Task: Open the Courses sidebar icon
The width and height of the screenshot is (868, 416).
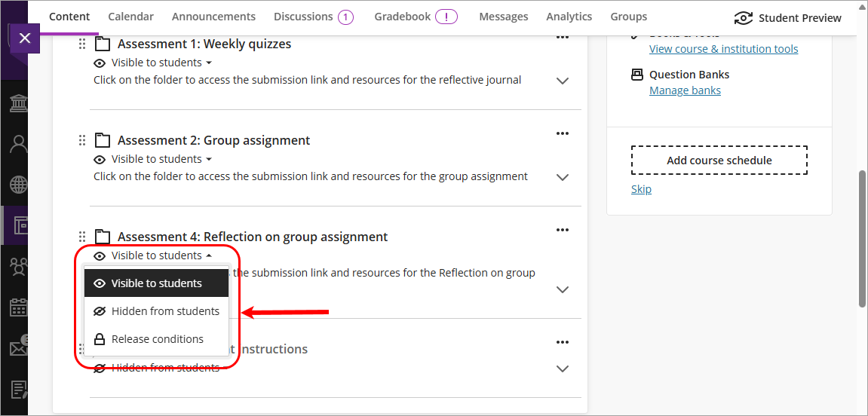Action: tap(20, 225)
